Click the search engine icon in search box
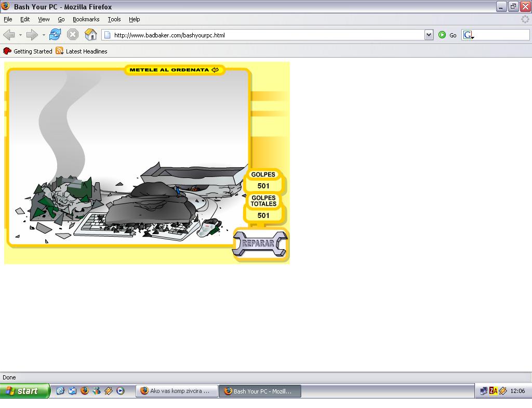The height and width of the screenshot is (408, 532). [x=468, y=35]
